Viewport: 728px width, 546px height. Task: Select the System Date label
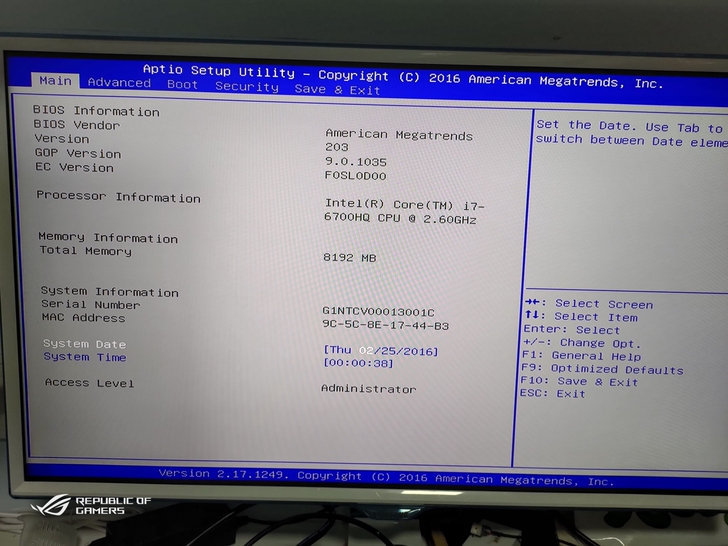84,344
